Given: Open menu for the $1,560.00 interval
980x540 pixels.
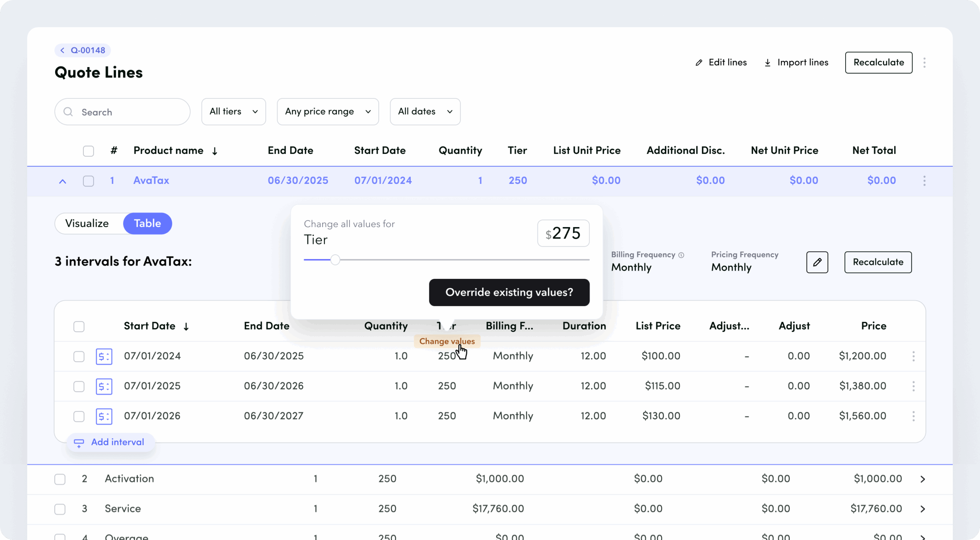Looking at the screenshot, I should coord(914,416).
